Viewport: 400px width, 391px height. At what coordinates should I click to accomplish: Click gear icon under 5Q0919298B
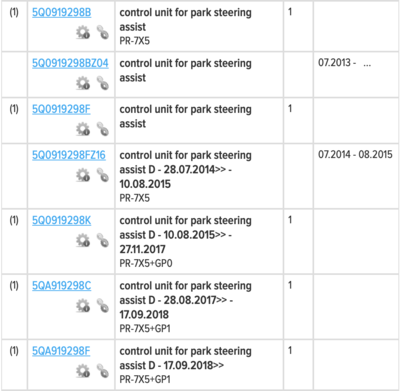[83, 33]
